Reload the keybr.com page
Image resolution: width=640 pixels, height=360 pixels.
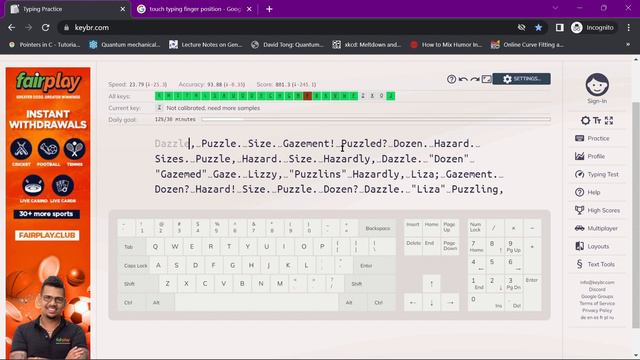(x=45, y=27)
